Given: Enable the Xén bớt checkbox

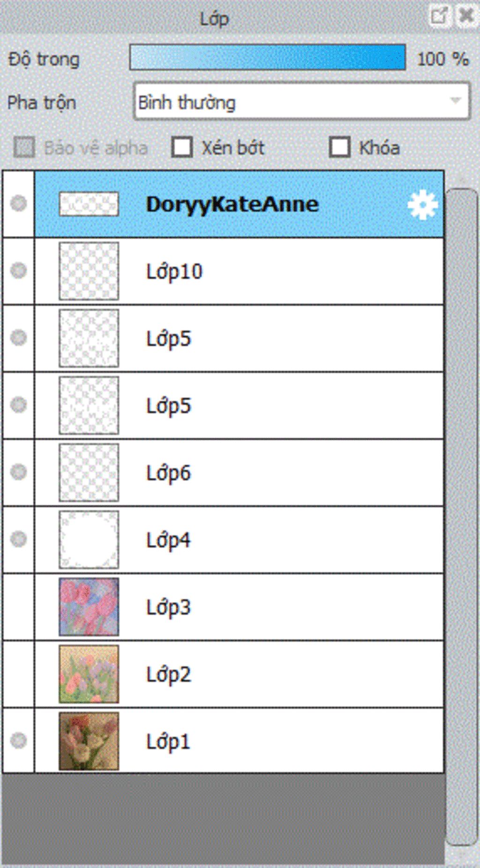Looking at the screenshot, I should click(182, 147).
